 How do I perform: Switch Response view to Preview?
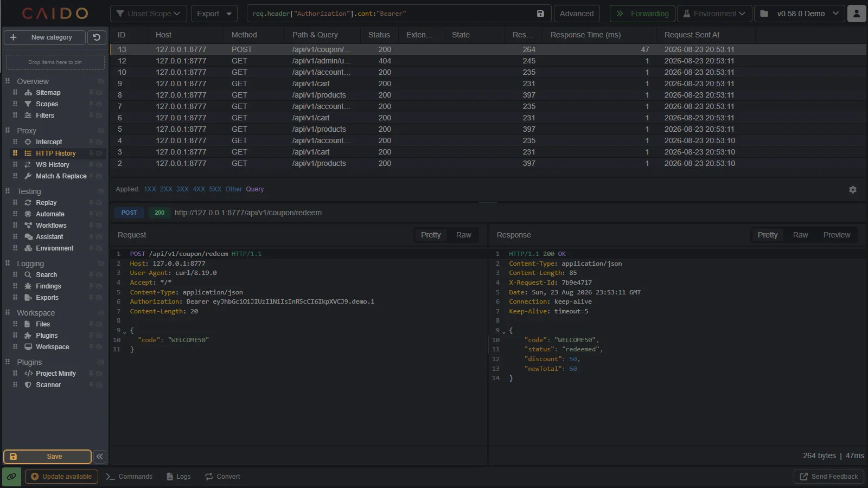point(837,235)
